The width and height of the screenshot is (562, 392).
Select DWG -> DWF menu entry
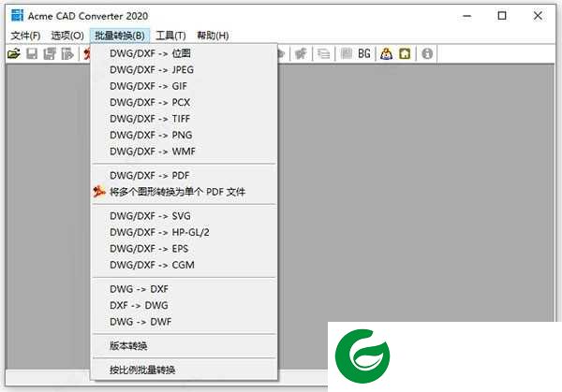[x=185, y=322]
